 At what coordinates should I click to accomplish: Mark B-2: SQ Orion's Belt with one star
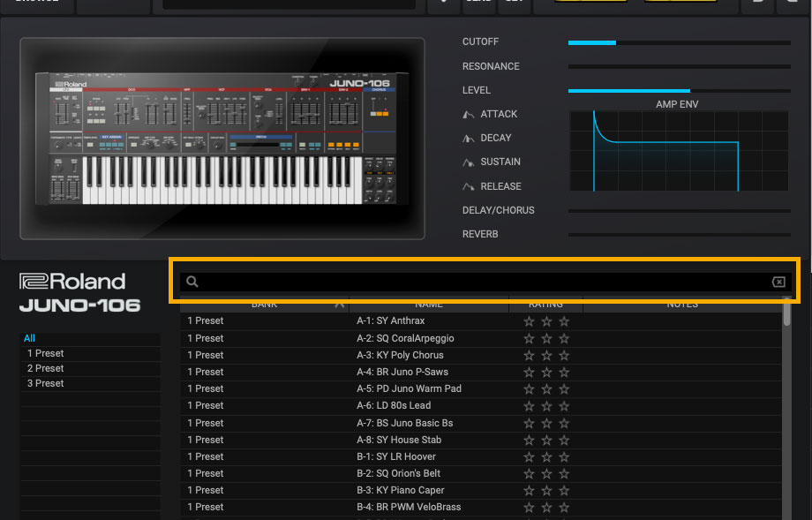529,474
